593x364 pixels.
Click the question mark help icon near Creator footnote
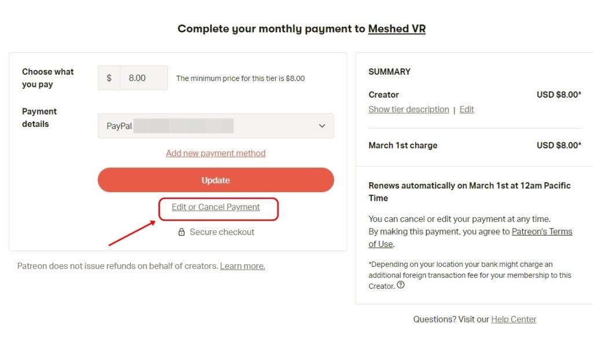(x=401, y=285)
